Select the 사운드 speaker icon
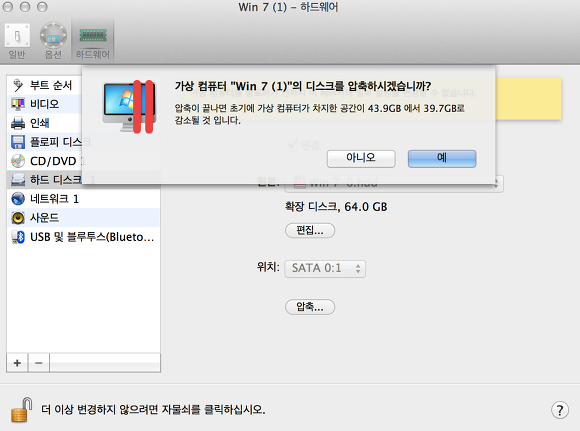Screen dimensions: 580x431 18,218
